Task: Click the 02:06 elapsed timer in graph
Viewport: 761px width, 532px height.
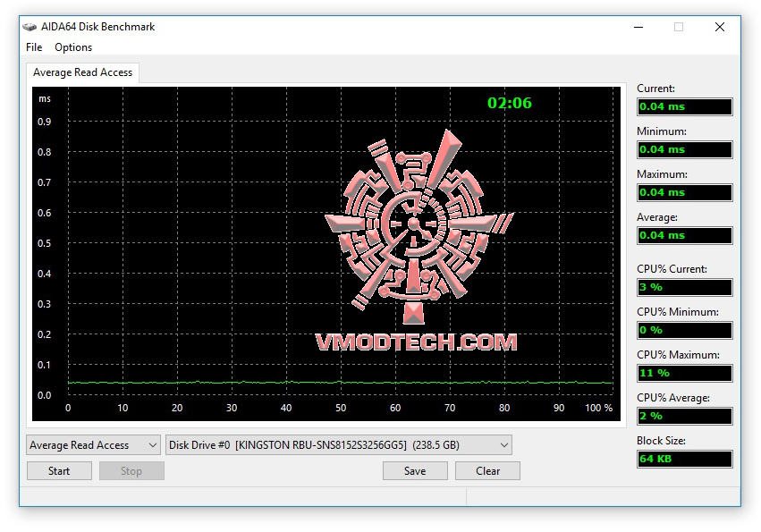Action: pyautogui.click(x=510, y=103)
